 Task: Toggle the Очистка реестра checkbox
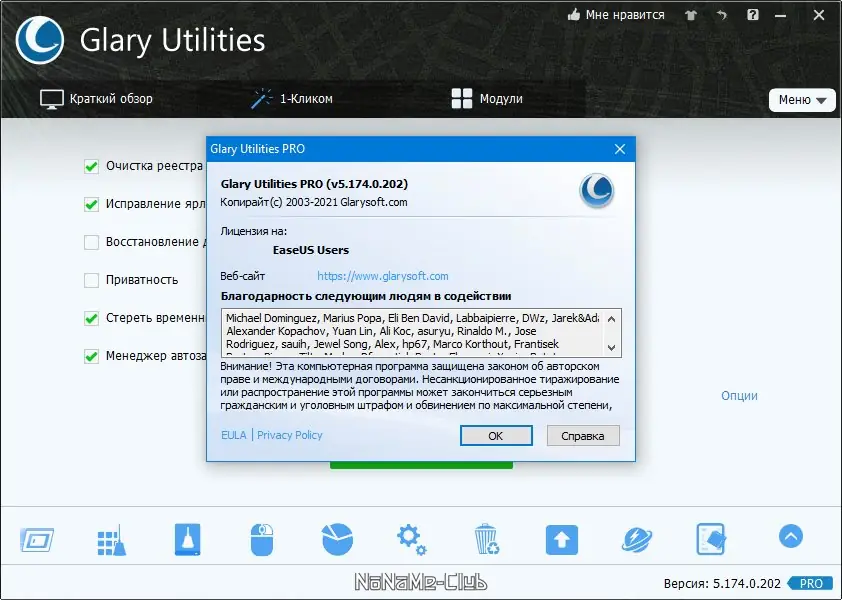tap(91, 167)
